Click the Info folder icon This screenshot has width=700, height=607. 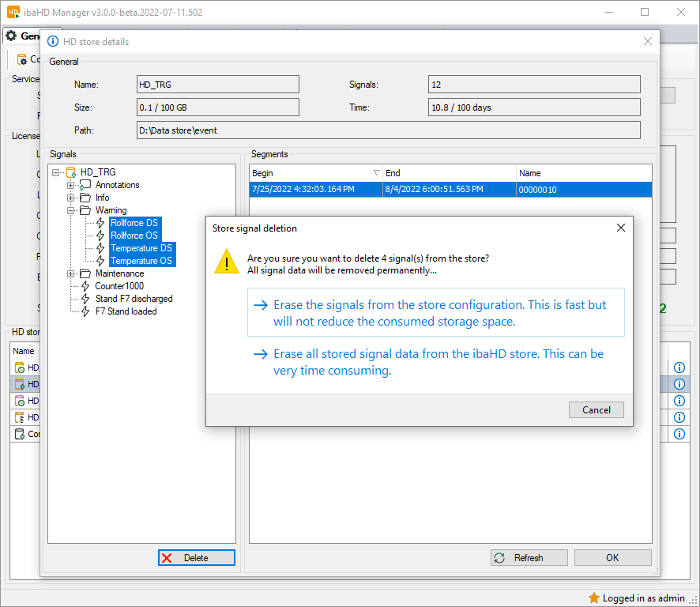tap(85, 198)
